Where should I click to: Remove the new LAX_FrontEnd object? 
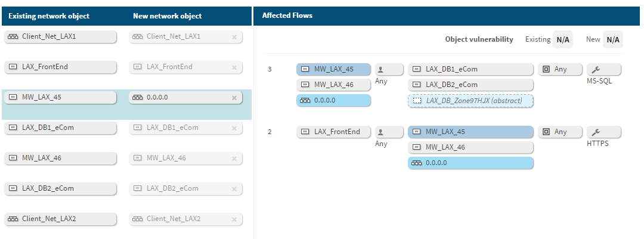click(234, 67)
